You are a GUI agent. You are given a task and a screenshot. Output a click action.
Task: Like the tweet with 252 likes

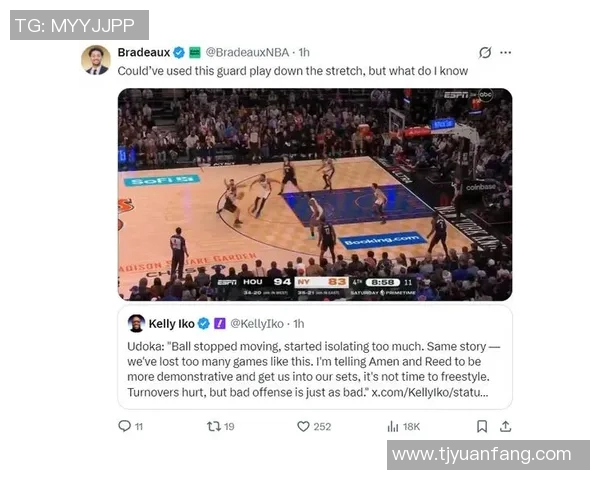pyautogui.click(x=314, y=426)
